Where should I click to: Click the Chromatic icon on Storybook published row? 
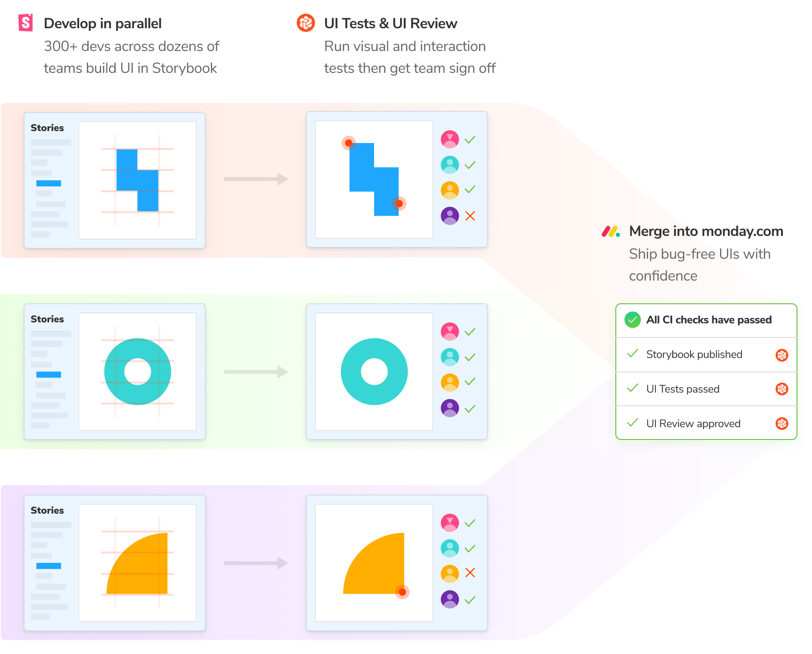pyautogui.click(x=782, y=355)
